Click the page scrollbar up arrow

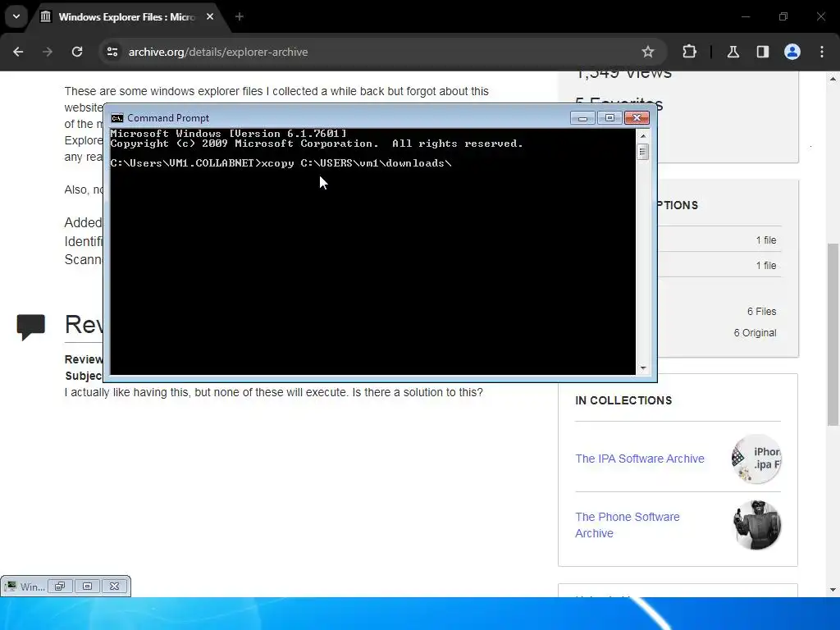pos(833,79)
